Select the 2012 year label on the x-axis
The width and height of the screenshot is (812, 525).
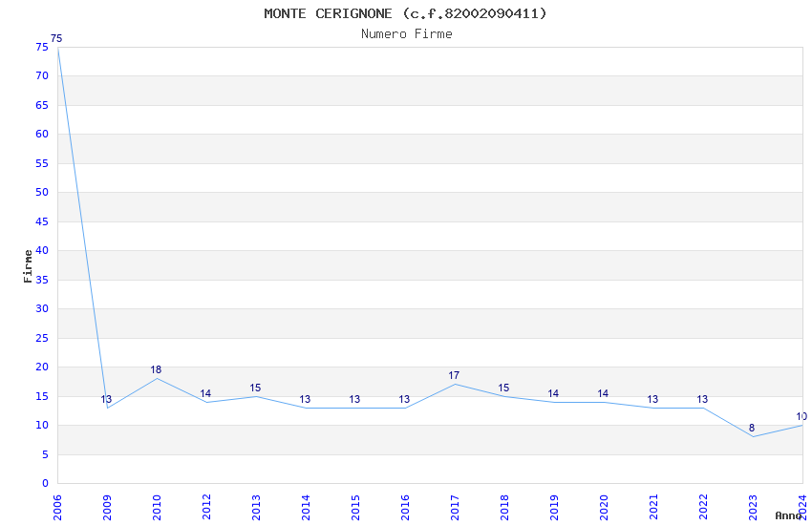click(x=206, y=508)
